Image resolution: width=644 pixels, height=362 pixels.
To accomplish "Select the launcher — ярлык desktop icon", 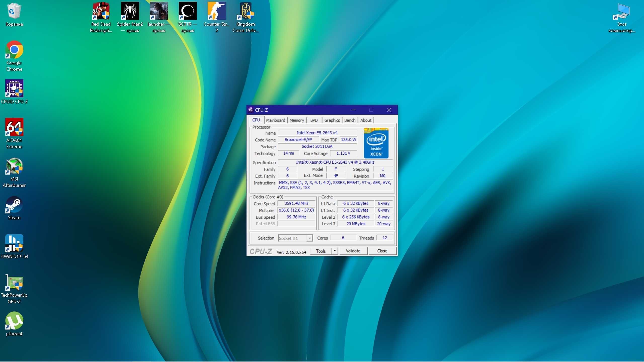I will coord(159,17).
